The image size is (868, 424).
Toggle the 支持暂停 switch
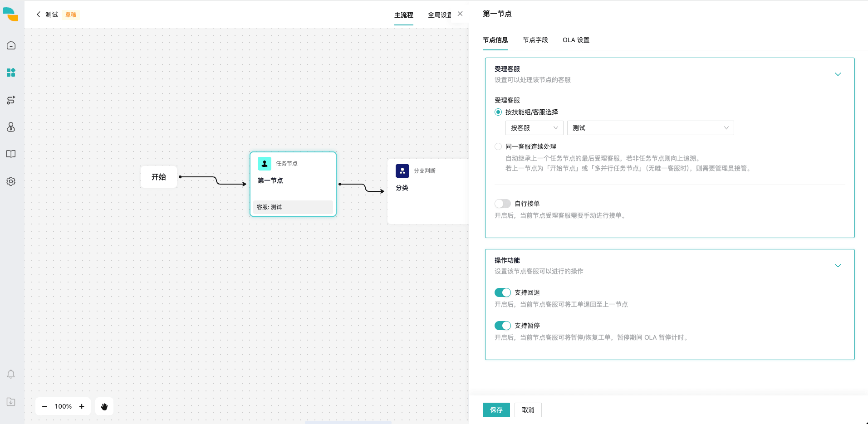503,326
